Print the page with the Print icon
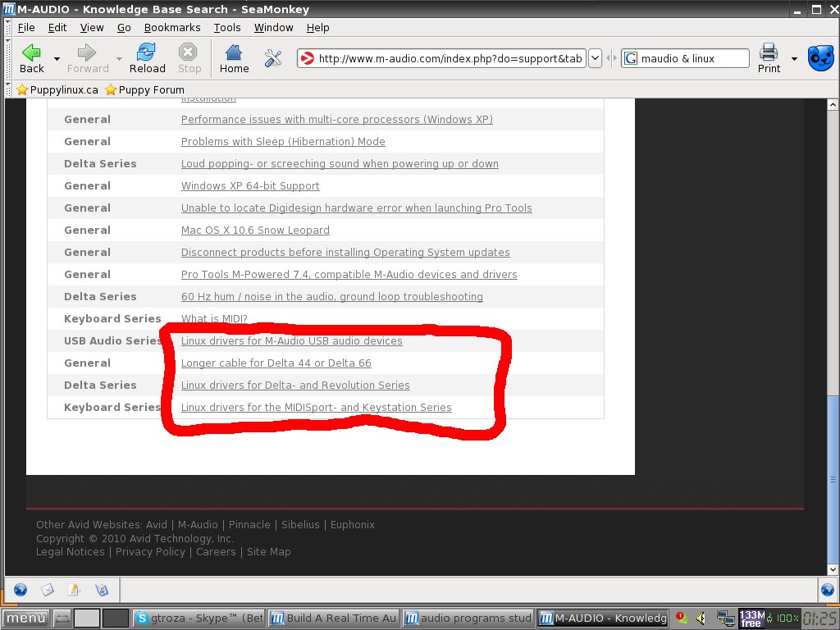Screen dimensions: 840x630 (769, 58)
